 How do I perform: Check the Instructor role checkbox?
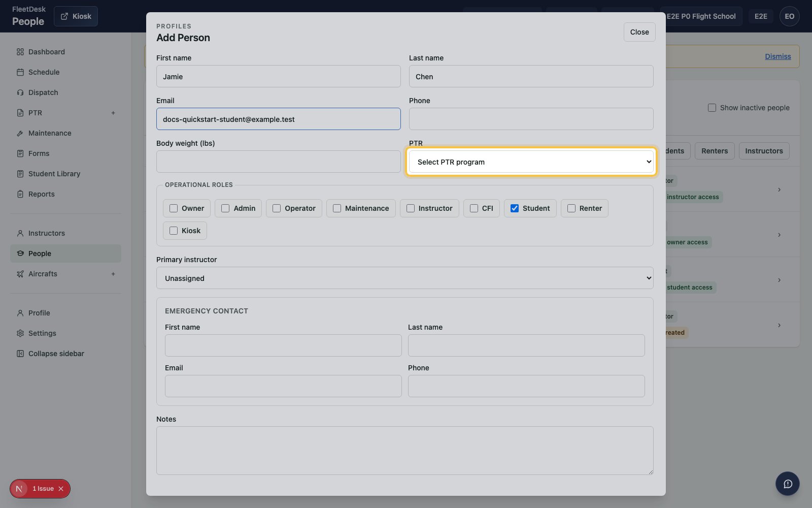(411, 208)
